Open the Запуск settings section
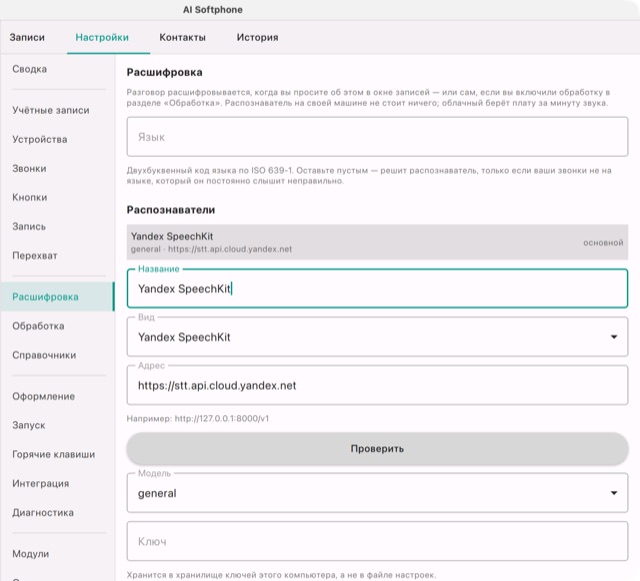The height and width of the screenshot is (581, 640). pyautogui.click(x=57, y=425)
